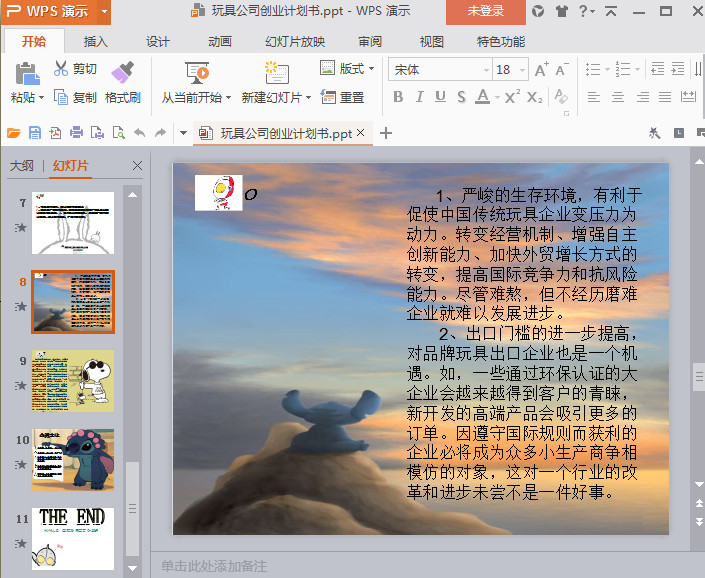The height and width of the screenshot is (578, 705).
Task: Click the New Slide icon
Action: (277, 73)
